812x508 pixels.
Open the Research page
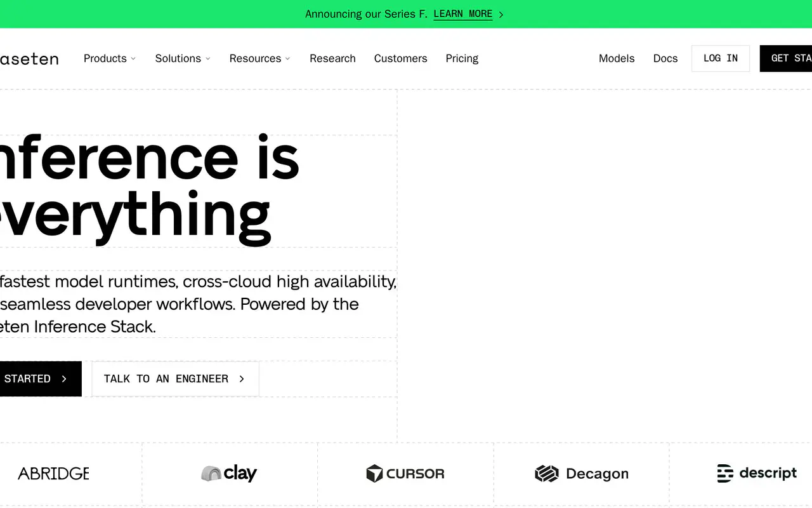click(332, 58)
